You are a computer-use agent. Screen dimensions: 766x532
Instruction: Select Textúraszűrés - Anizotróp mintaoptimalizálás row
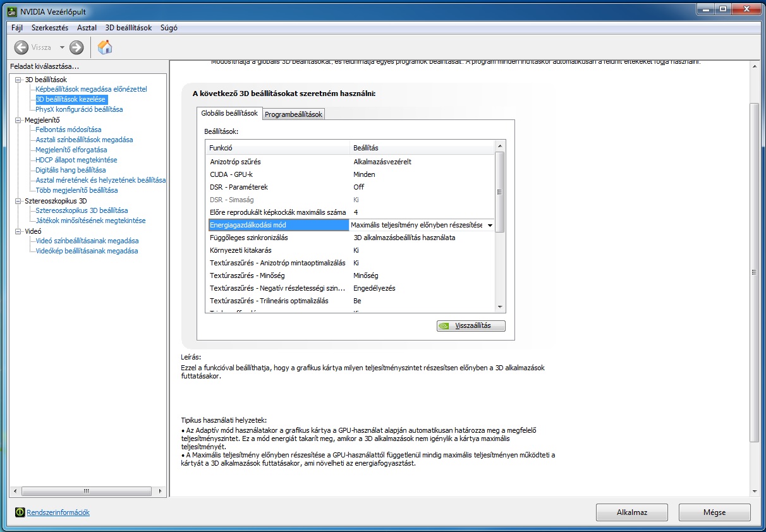pos(350,263)
